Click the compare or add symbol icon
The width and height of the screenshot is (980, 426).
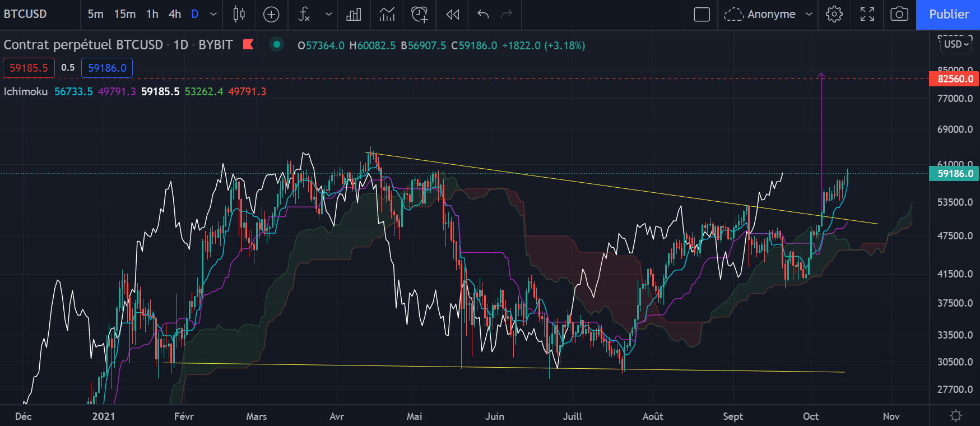(x=271, y=15)
